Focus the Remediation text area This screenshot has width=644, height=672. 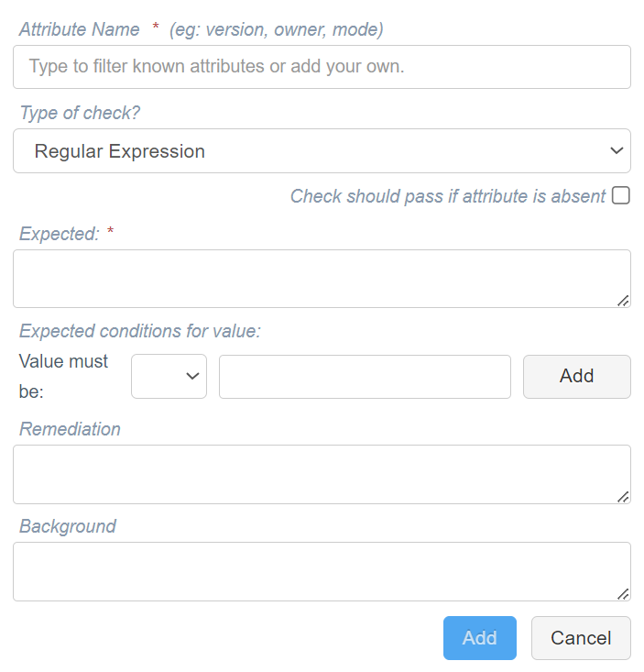[322, 474]
